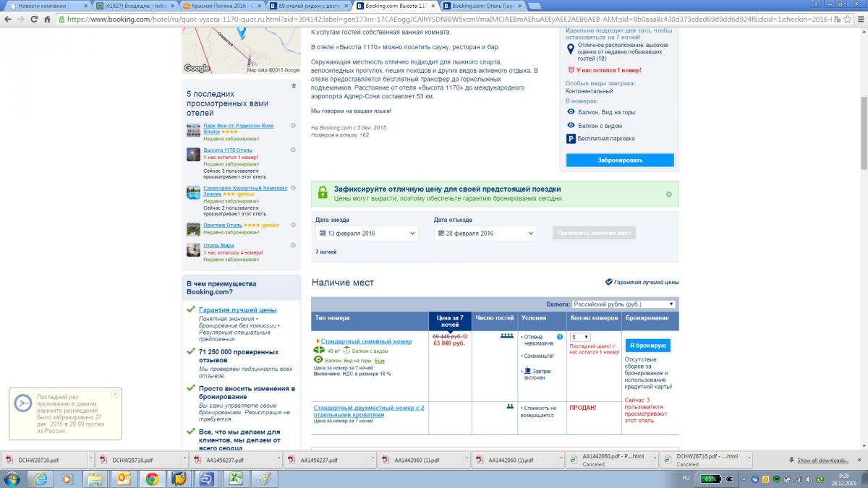
Task: Click the help icon next to Отмена невозможна
Action: (560, 337)
